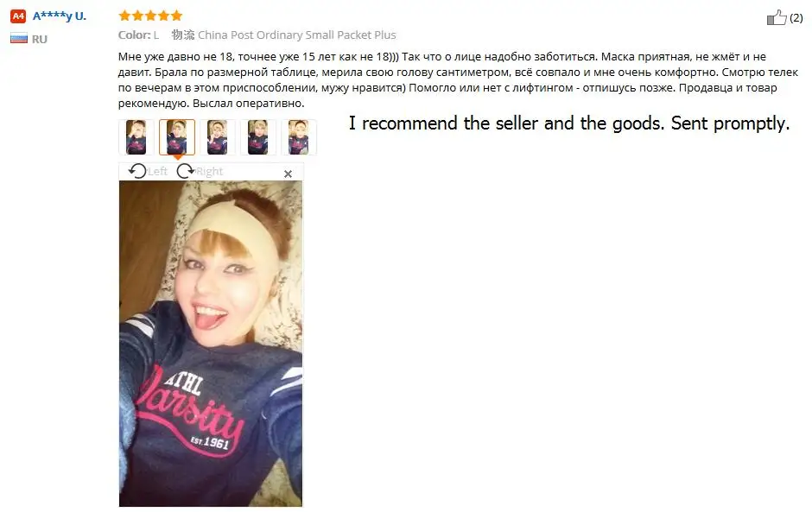The height and width of the screenshot is (512, 812).
Task: Click the rotate Right arrow icon
Action: [185, 171]
